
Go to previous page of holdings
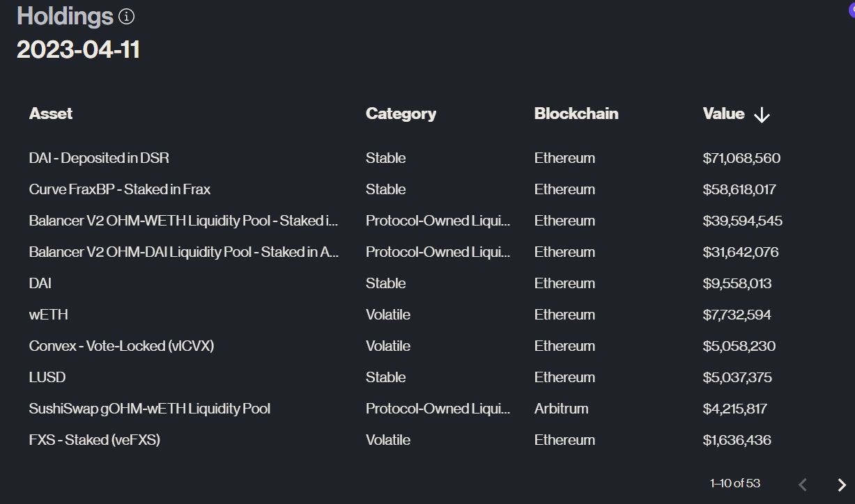click(x=803, y=485)
